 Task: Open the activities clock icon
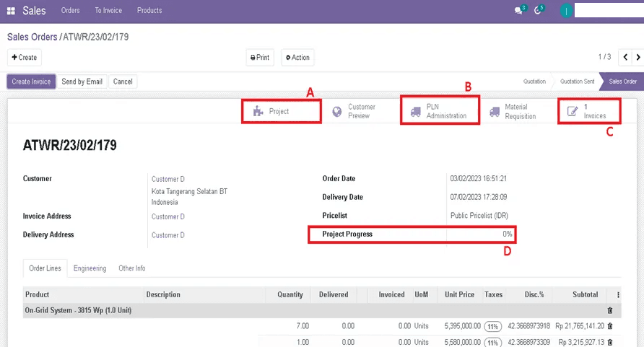[539, 11]
